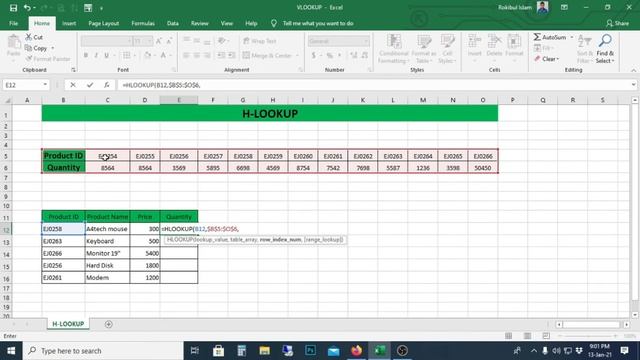Click the H-LOOKUP sheet tab
The width and height of the screenshot is (640, 360).
pos(68,324)
